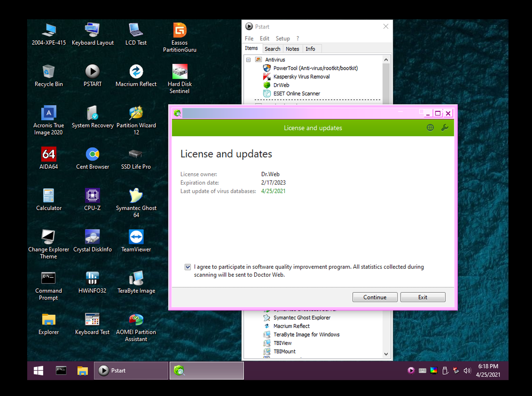Open Explorer desktop icon
Viewport: 532px width, 396px height.
[x=49, y=323]
